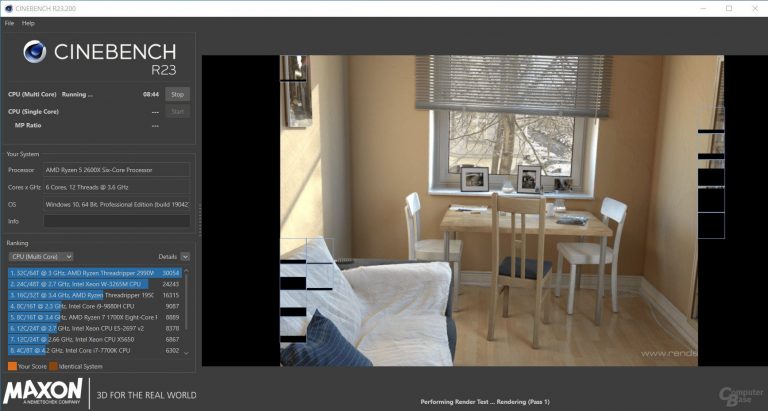The width and height of the screenshot is (768, 411).
Task: Select ranking entry 2 Intel Xeon W-3265M
Action: point(95,284)
